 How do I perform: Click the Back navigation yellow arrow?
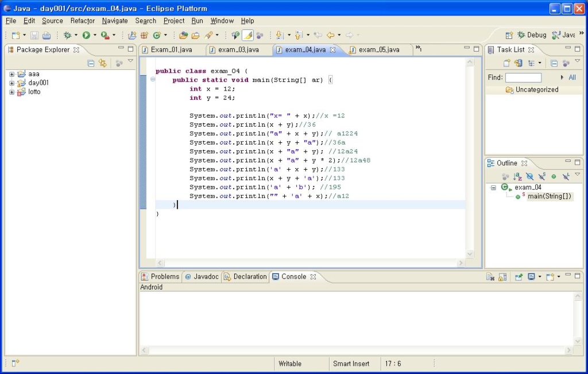[x=330, y=35]
